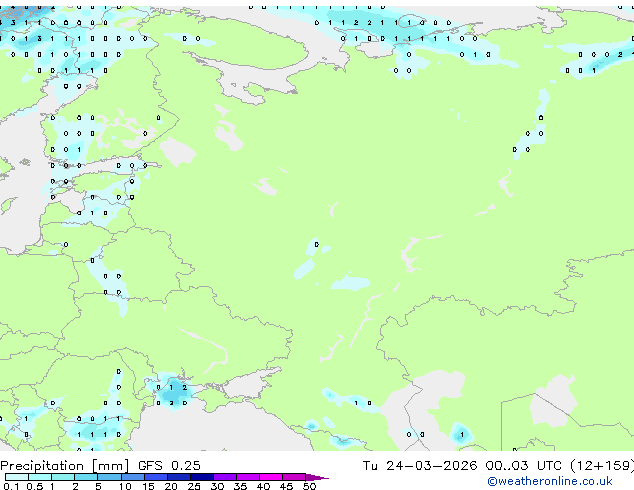The width and height of the screenshot is (634, 490).
Task: Click the '00..03 UTC' time range text
Action: pyautogui.click(x=524, y=466)
